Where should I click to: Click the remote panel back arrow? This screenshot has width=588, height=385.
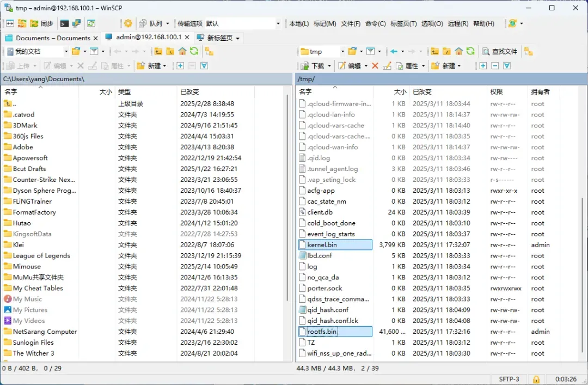[x=394, y=51]
